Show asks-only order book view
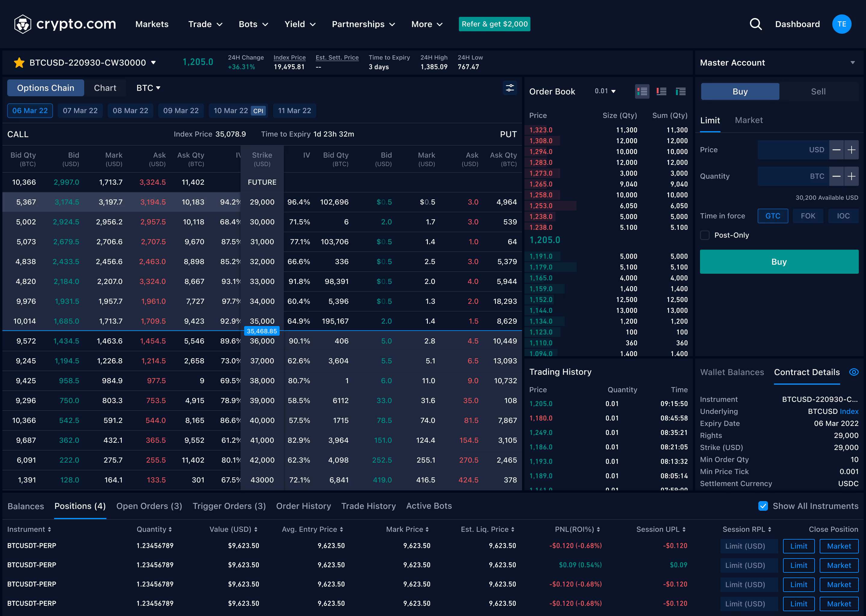Viewport: 866px width, 616px height. [661, 91]
